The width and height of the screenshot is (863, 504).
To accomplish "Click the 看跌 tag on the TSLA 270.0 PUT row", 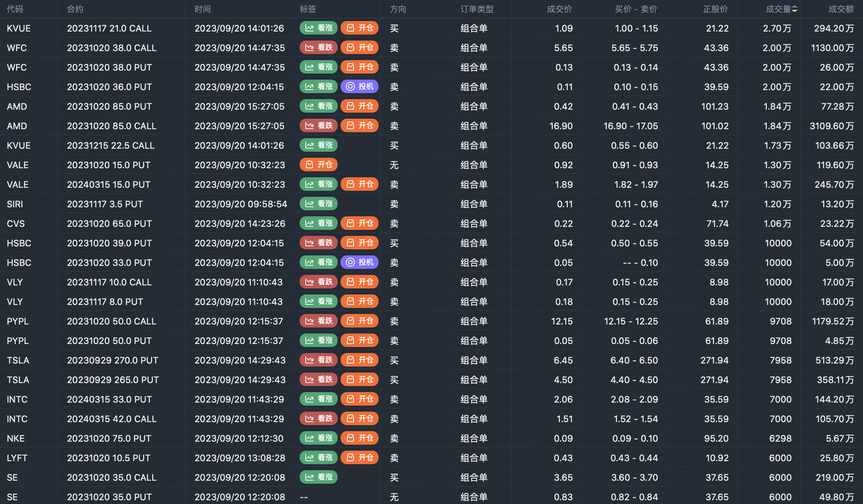I will [318, 360].
